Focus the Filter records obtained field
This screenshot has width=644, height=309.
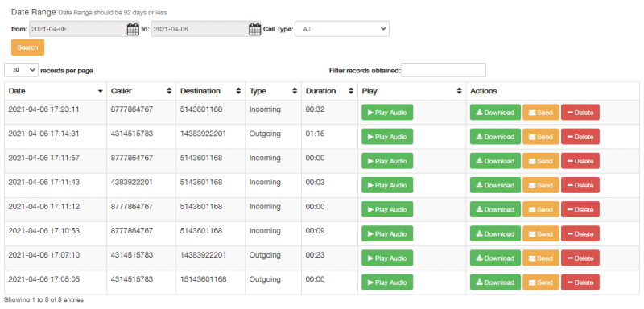coord(444,70)
